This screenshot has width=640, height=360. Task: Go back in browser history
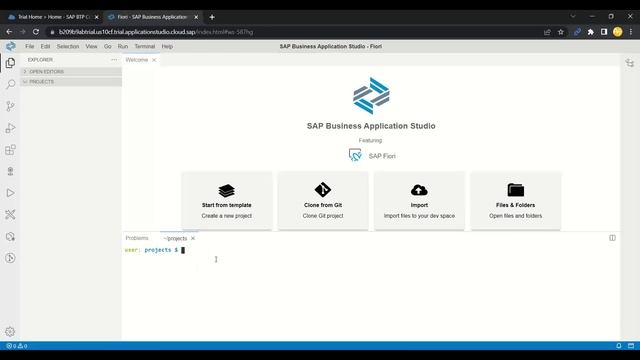[x=9, y=32]
